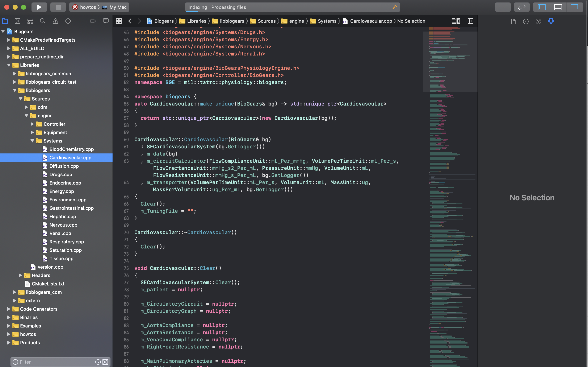The width and height of the screenshot is (588, 367).
Task: Select the howtos scheme in toolbar
Action: coord(85,7)
